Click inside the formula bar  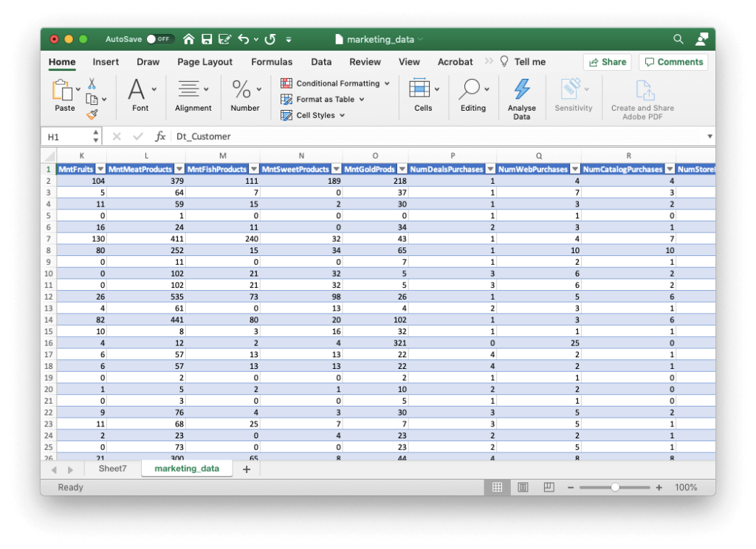click(295, 136)
